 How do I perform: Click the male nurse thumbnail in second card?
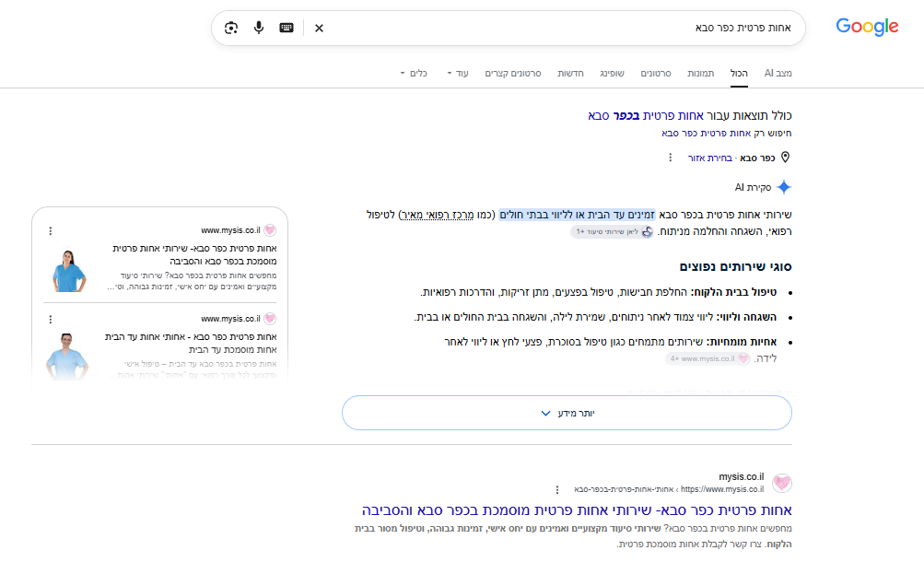point(67,356)
